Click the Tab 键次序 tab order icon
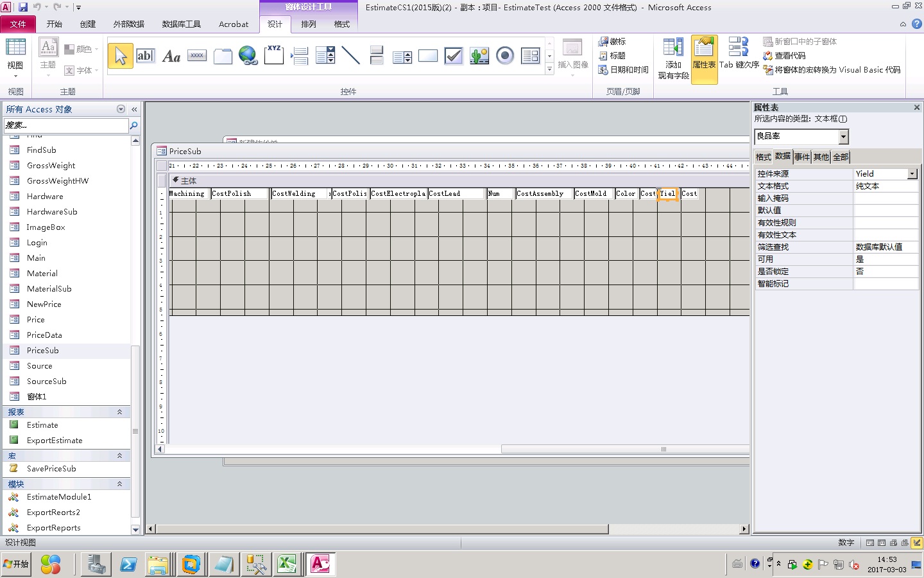This screenshot has height=578, width=924. (739, 53)
